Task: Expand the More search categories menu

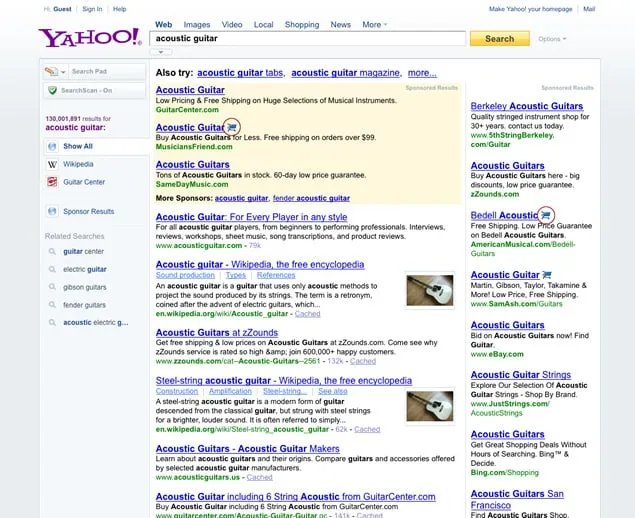Action: [x=375, y=25]
